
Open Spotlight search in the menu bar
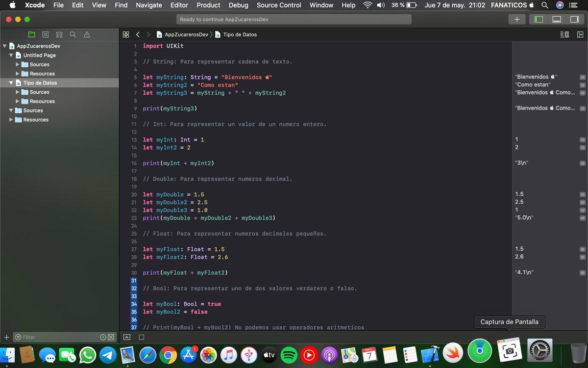pos(545,5)
